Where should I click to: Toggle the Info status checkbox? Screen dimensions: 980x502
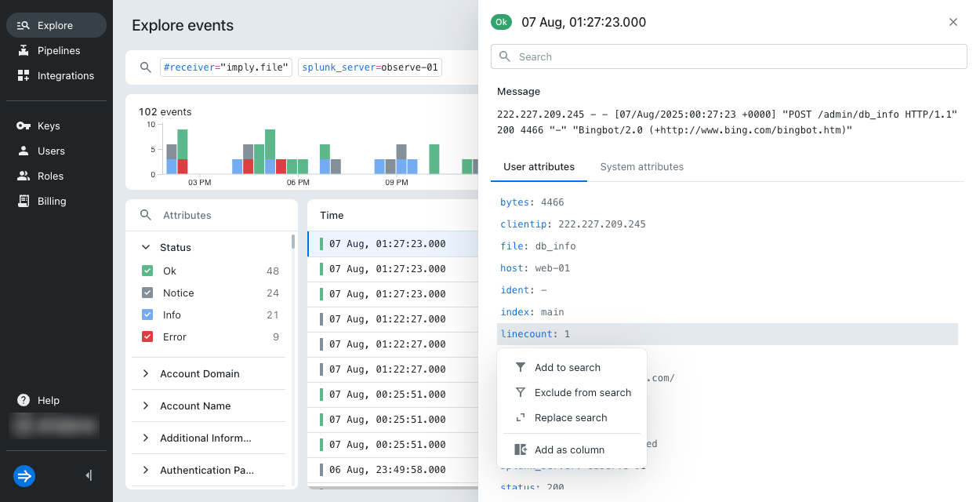[x=147, y=315]
